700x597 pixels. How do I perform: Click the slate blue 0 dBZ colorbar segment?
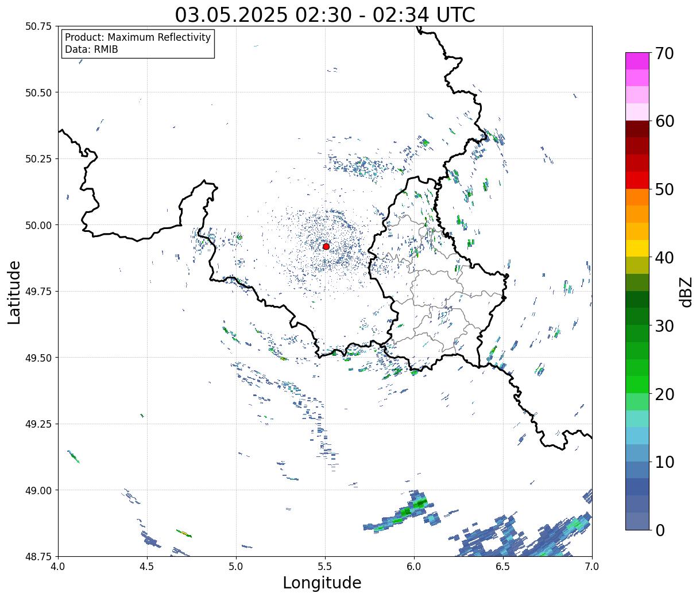(x=637, y=521)
